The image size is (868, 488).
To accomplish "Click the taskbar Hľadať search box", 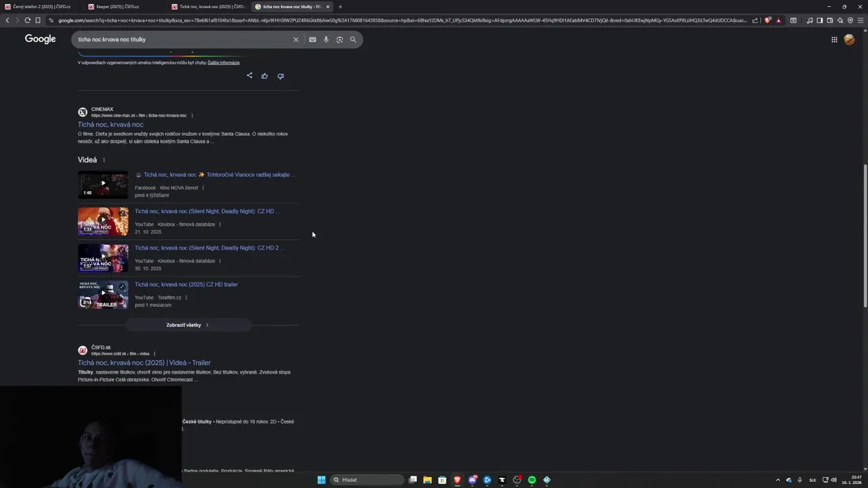I will [367, 480].
